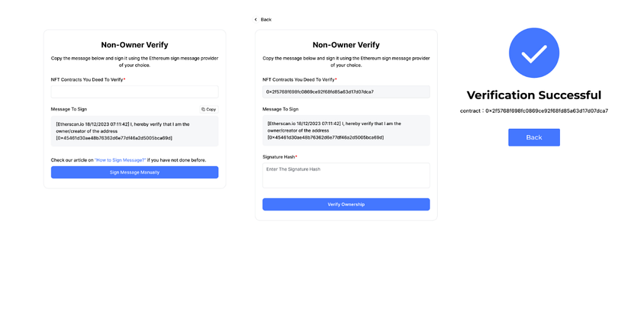Click the blue Back button under Verification Successful
The image size is (644, 311).
pos(534,138)
